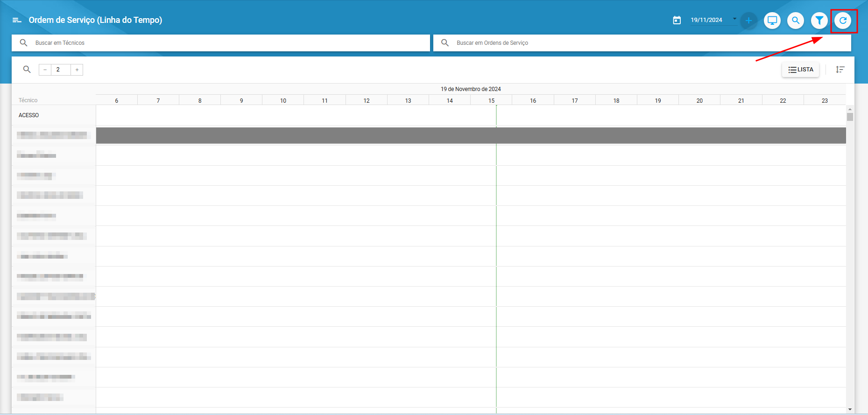Focus the Buscar em Técnicos search field
868x415 pixels.
221,43
